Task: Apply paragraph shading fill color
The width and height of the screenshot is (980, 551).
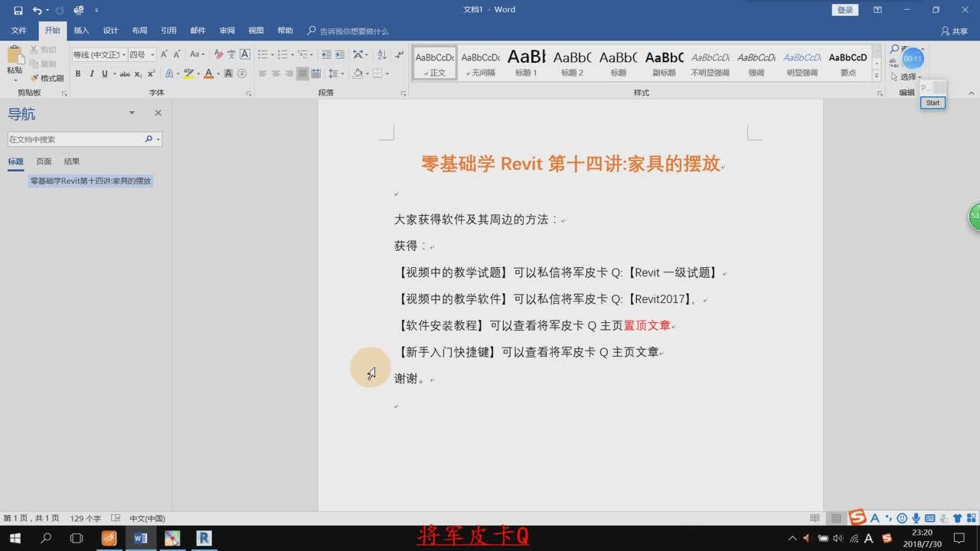Action: [358, 74]
